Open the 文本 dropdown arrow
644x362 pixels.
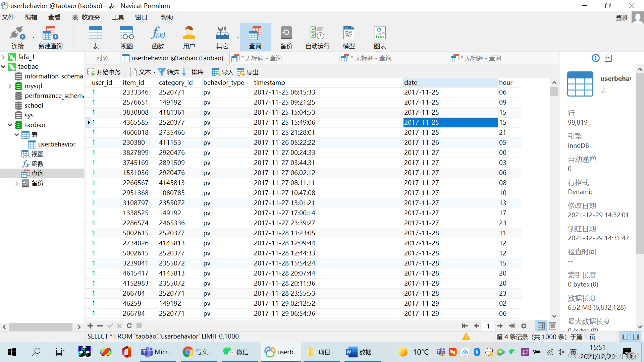click(x=154, y=72)
